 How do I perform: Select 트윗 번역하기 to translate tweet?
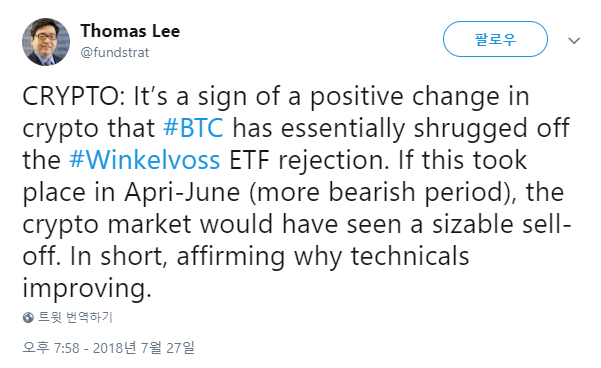[75, 317]
